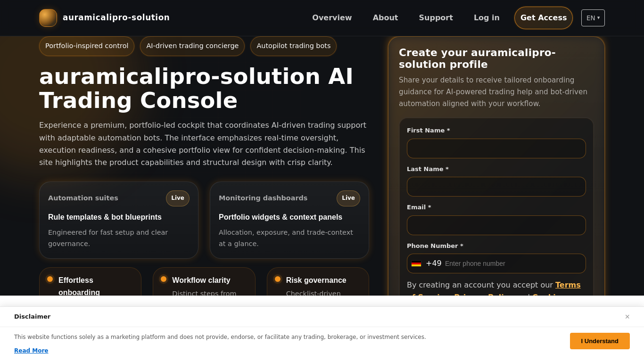Click the 'Monitoring dashboards' label

click(263, 198)
